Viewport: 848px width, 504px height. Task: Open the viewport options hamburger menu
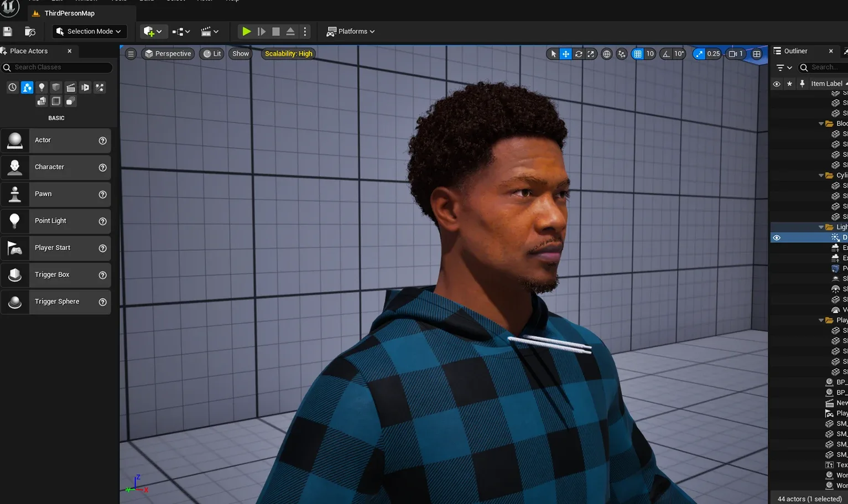click(131, 54)
